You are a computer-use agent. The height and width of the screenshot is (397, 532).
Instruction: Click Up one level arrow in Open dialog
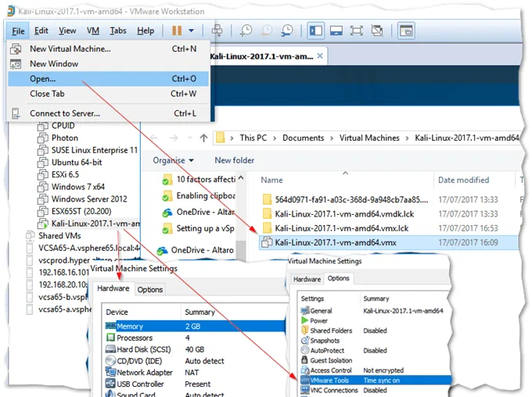pyautogui.click(x=203, y=138)
